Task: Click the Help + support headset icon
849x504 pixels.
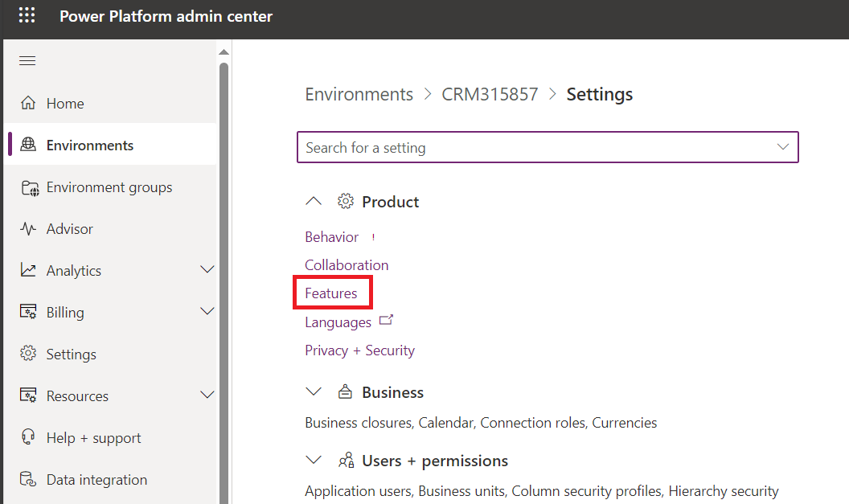Action: [x=28, y=436]
